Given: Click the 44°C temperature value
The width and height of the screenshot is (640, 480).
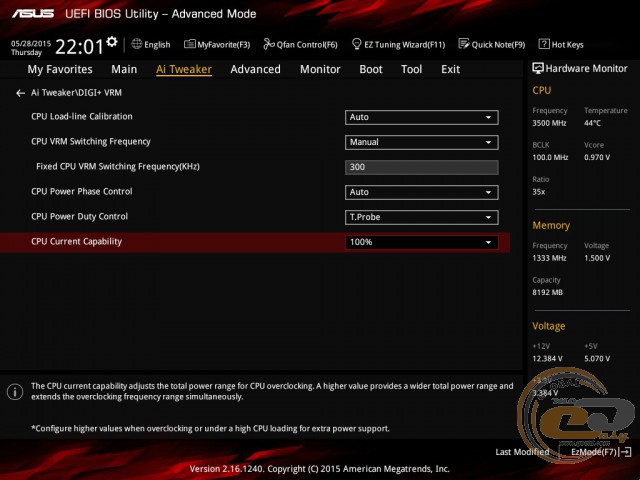Looking at the screenshot, I should [x=592, y=123].
